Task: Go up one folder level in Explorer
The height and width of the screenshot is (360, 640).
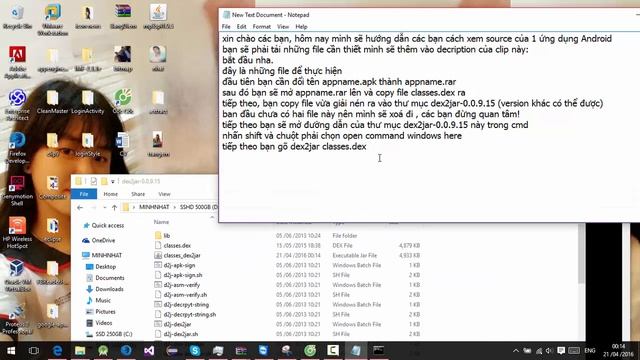Action: tap(114, 207)
